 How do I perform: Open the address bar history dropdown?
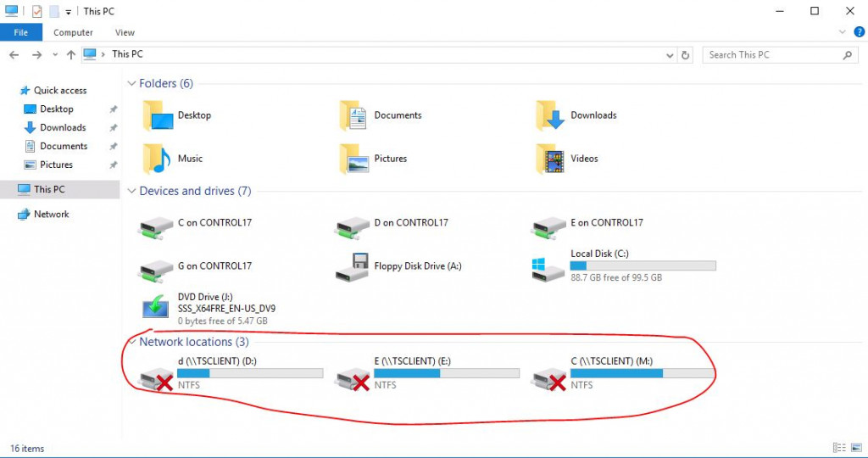point(670,55)
